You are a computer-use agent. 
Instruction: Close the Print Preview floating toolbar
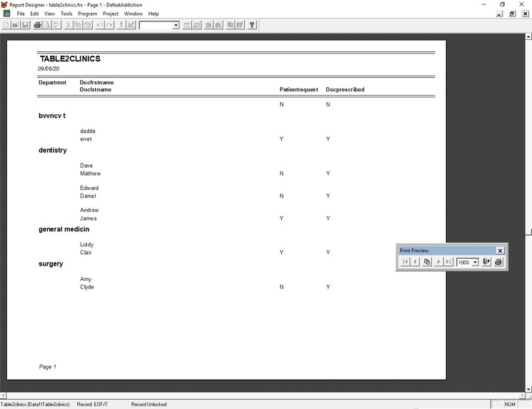pos(500,251)
